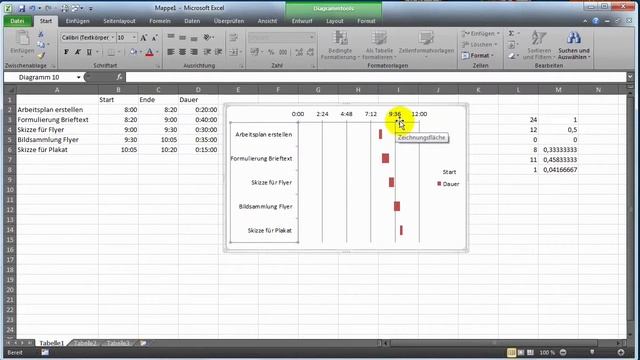Click the formula bar input field
The width and height of the screenshot is (640, 360).
(376, 77)
